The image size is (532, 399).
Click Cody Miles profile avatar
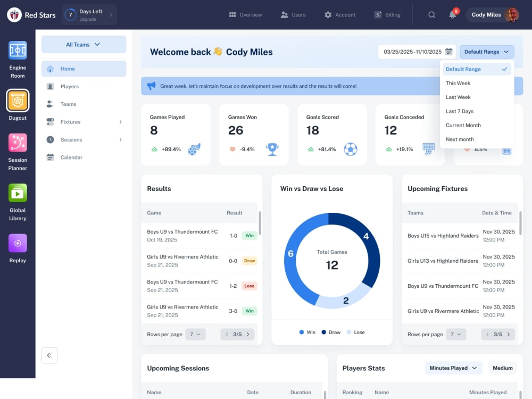(x=512, y=15)
